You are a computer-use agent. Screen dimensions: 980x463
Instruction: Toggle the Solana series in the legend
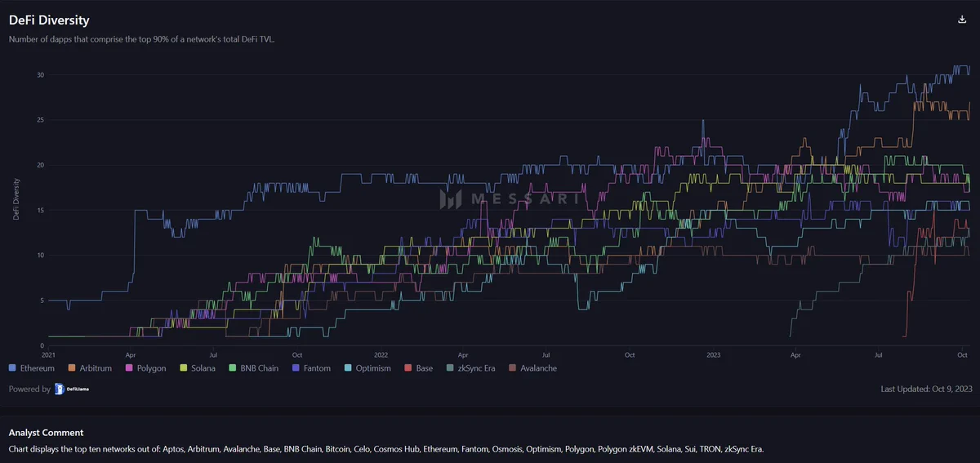pyautogui.click(x=198, y=368)
